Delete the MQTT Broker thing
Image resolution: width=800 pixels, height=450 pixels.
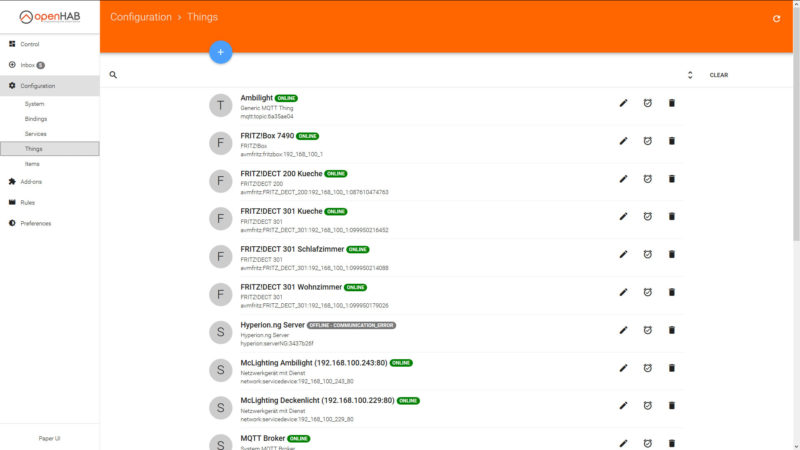671,443
